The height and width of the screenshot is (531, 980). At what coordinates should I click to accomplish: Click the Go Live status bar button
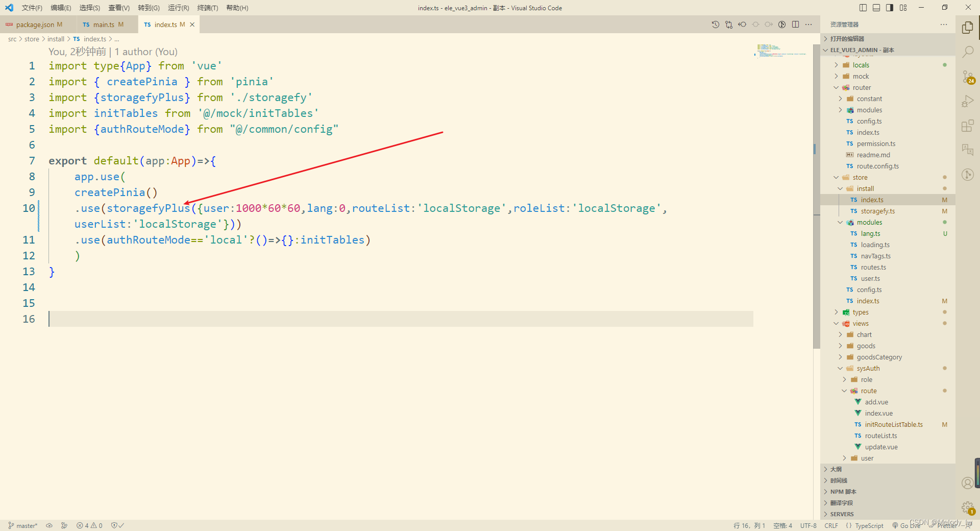(906, 525)
